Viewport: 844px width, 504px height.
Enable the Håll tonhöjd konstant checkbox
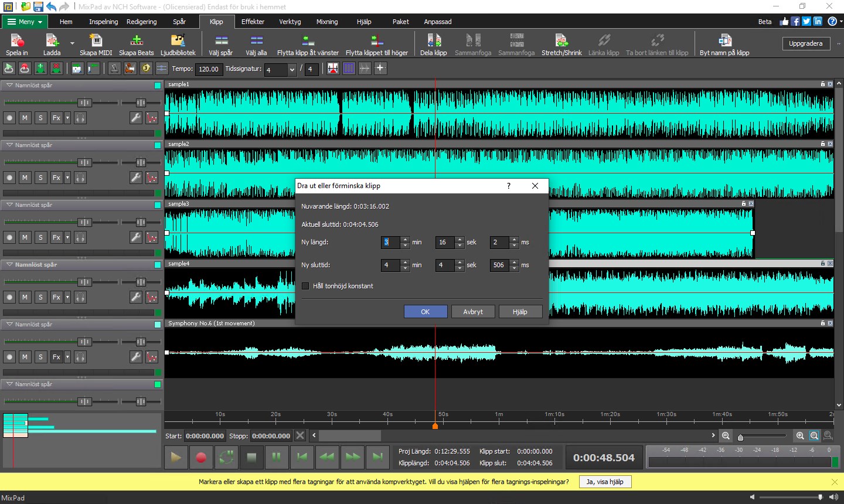(305, 286)
